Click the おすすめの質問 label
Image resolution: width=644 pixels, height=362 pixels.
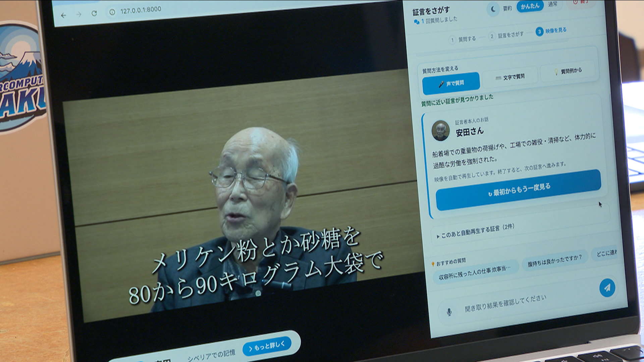[x=451, y=262]
